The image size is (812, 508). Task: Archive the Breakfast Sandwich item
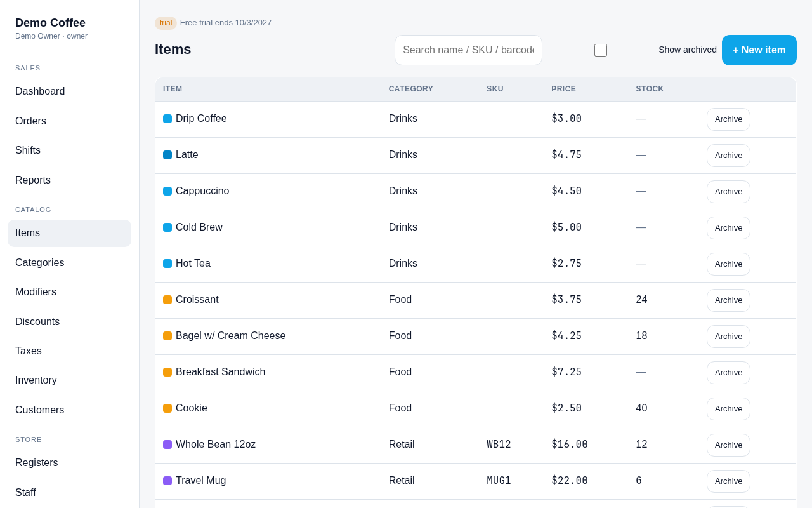728,373
